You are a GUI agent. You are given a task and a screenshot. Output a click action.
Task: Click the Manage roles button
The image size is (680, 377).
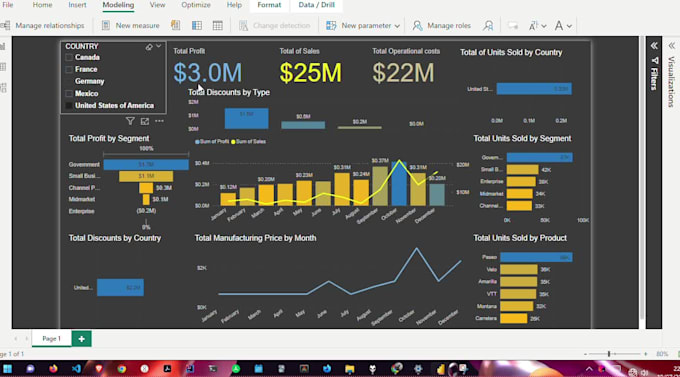pos(441,26)
